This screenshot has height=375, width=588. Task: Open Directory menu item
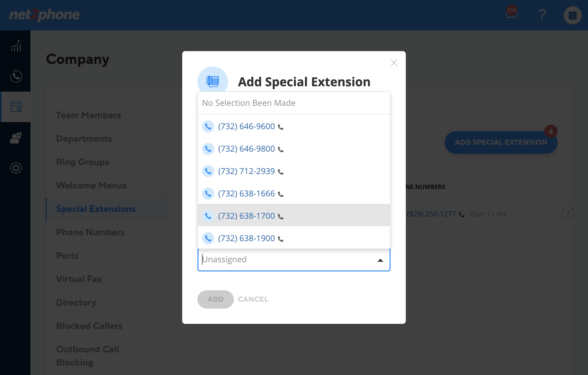[x=76, y=302]
